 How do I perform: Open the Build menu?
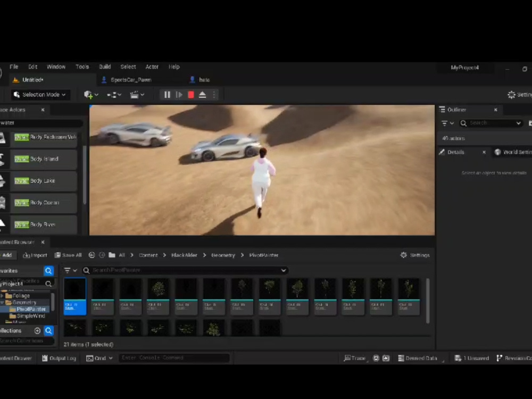click(104, 66)
